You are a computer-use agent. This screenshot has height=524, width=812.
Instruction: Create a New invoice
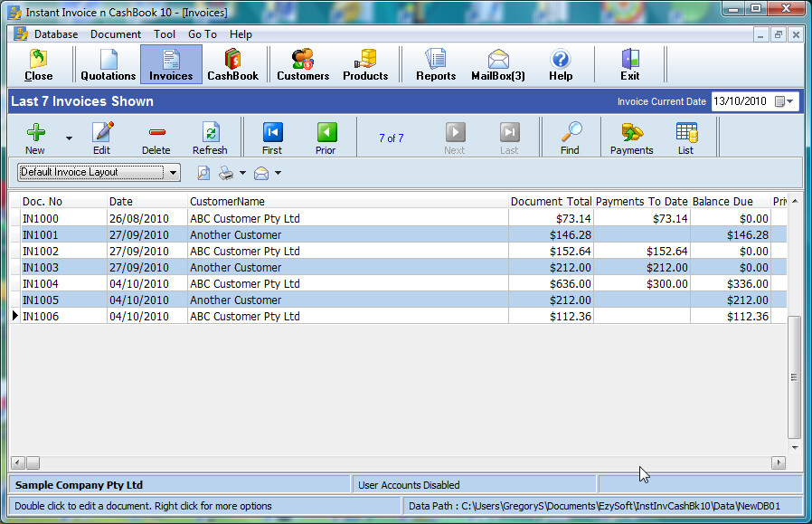point(35,138)
